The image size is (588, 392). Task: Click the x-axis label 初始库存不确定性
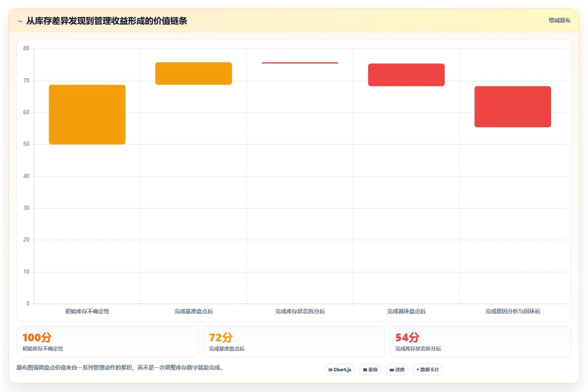tap(87, 311)
